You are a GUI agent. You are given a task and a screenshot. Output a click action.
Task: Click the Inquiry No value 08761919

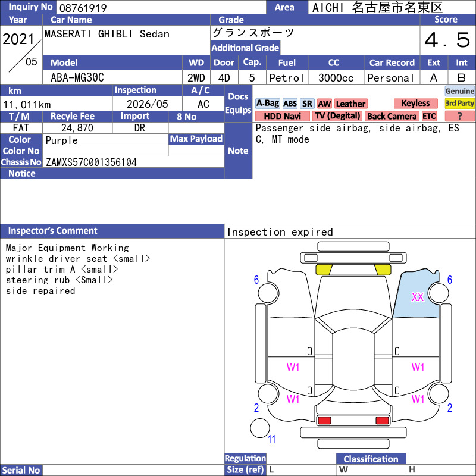pyautogui.click(x=83, y=8)
